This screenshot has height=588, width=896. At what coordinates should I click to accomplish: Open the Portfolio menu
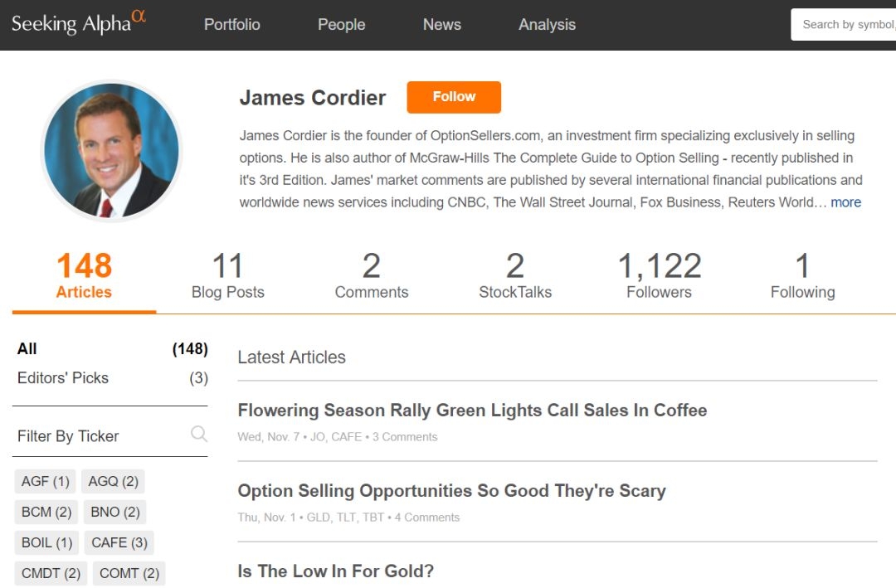pos(231,25)
